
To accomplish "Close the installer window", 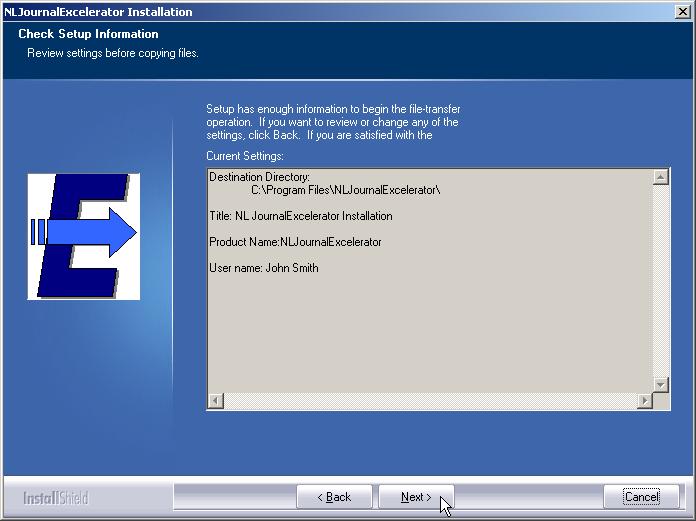I will coord(683,12).
